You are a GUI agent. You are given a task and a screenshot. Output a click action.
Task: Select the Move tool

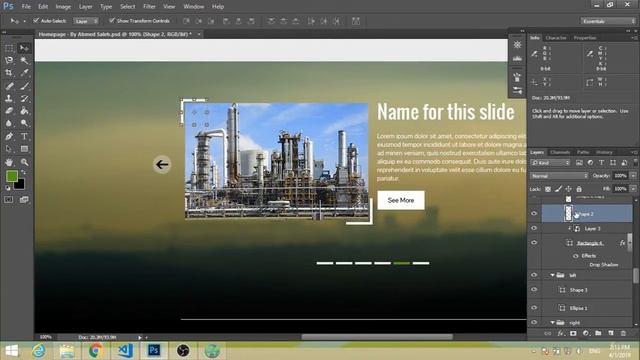coord(24,48)
